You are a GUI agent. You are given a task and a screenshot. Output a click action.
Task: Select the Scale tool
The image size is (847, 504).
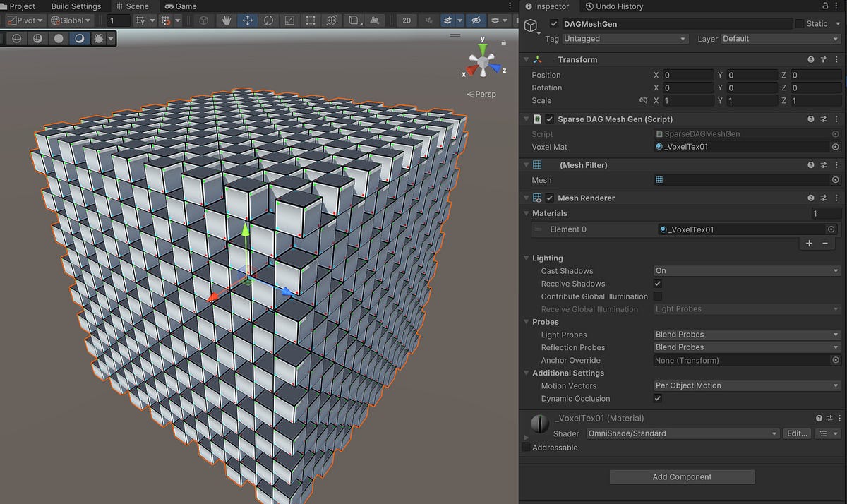coord(289,20)
